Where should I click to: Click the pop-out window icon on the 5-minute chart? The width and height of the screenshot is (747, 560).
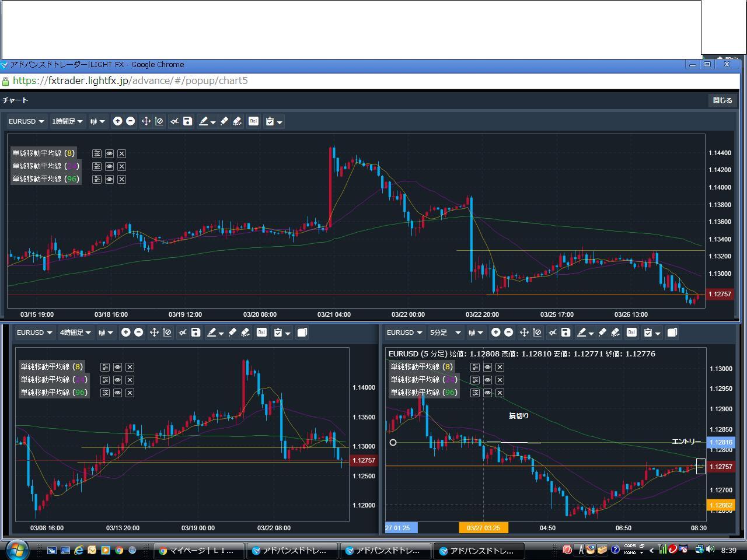click(672, 332)
